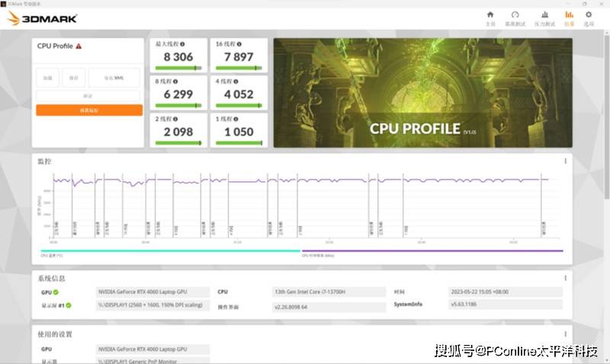Click the green score bar under 1 050
Screen dimensions: 610x364
tap(239, 143)
